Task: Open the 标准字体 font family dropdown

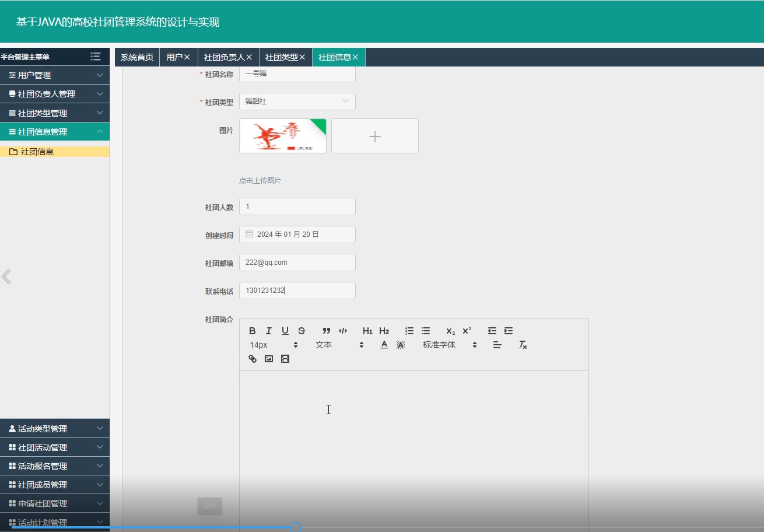Action: 450,345
